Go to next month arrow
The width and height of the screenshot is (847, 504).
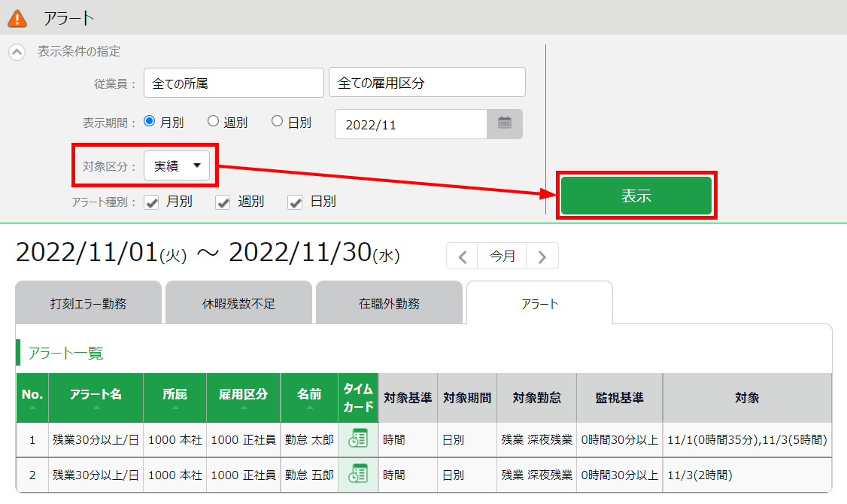[542, 257]
